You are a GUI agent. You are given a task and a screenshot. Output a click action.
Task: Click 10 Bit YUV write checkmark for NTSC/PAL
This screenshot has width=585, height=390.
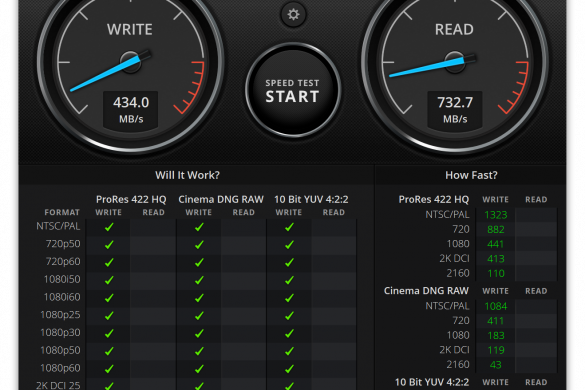(x=289, y=227)
